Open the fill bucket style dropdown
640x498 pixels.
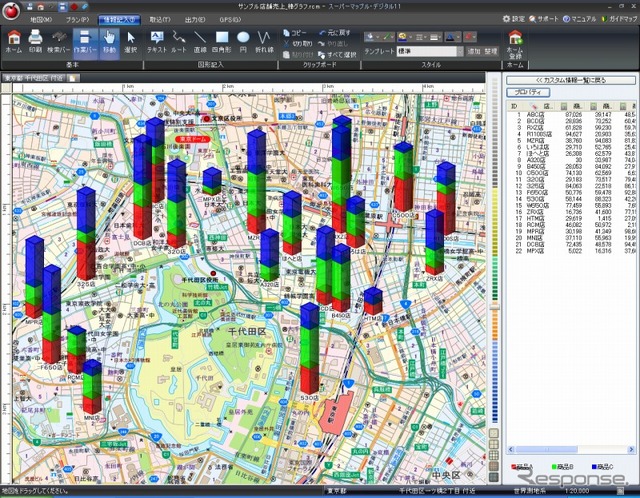pyautogui.click(x=373, y=37)
